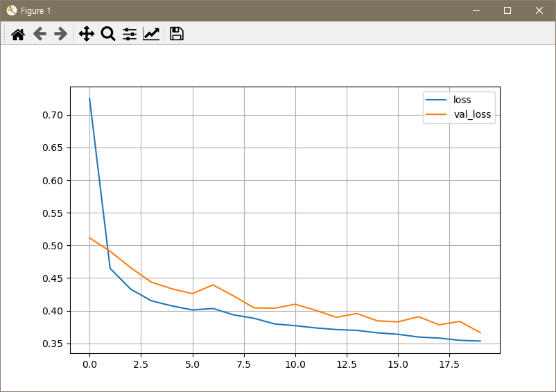The height and width of the screenshot is (392, 556).
Task: Click the y-axis tick label 0.40
Action: [x=53, y=311]
